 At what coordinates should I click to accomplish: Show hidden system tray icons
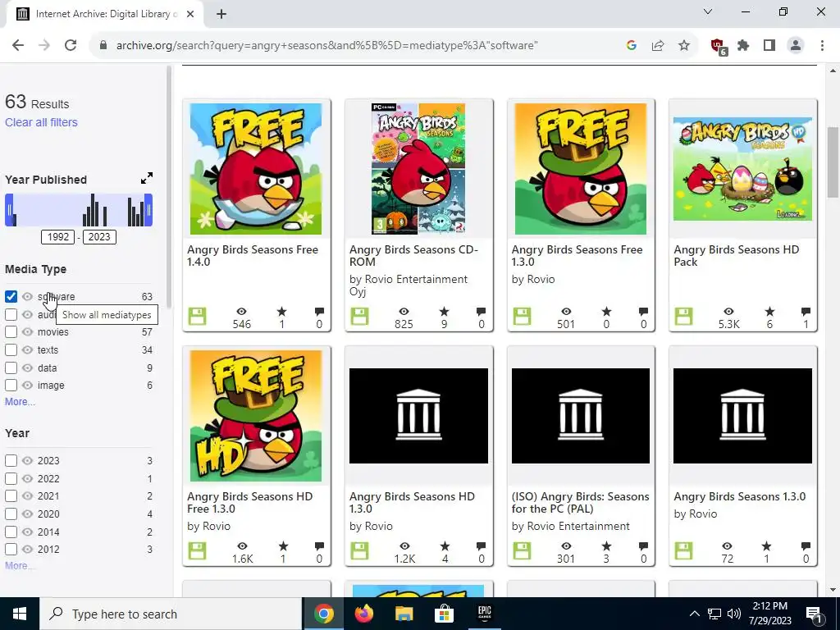[x=694, y=614]
